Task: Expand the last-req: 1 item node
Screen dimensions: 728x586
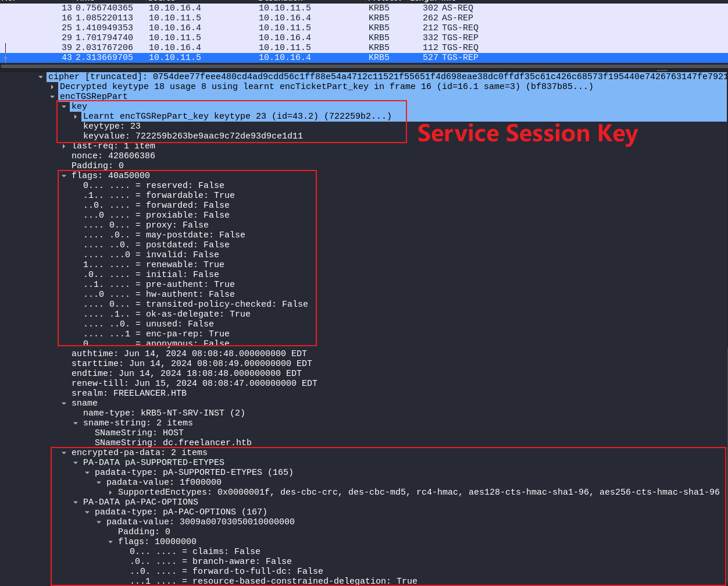Action: 64,146
